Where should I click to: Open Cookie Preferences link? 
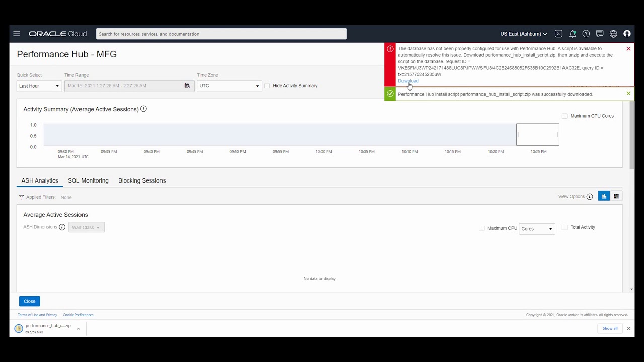pyautogui.click(x=78, y=315)
